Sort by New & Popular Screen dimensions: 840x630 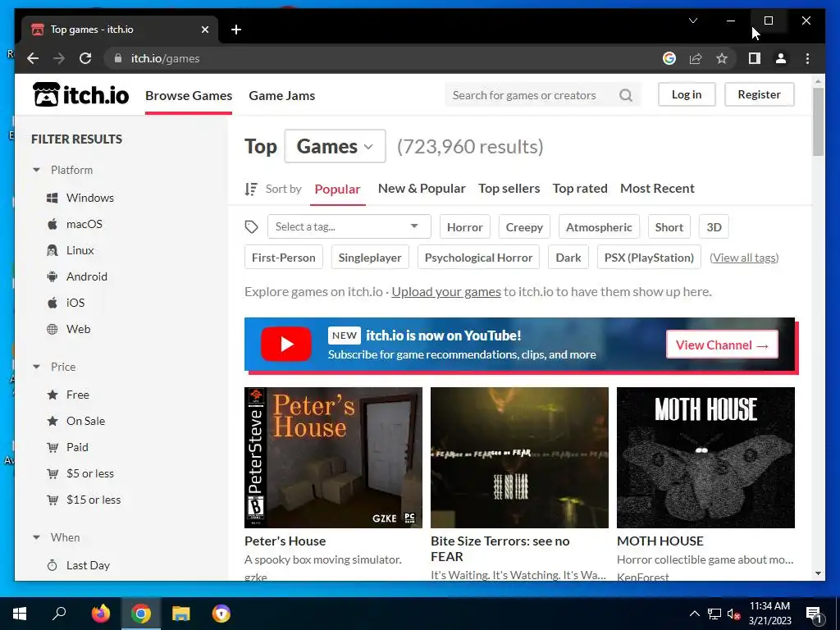coord(422,189)
